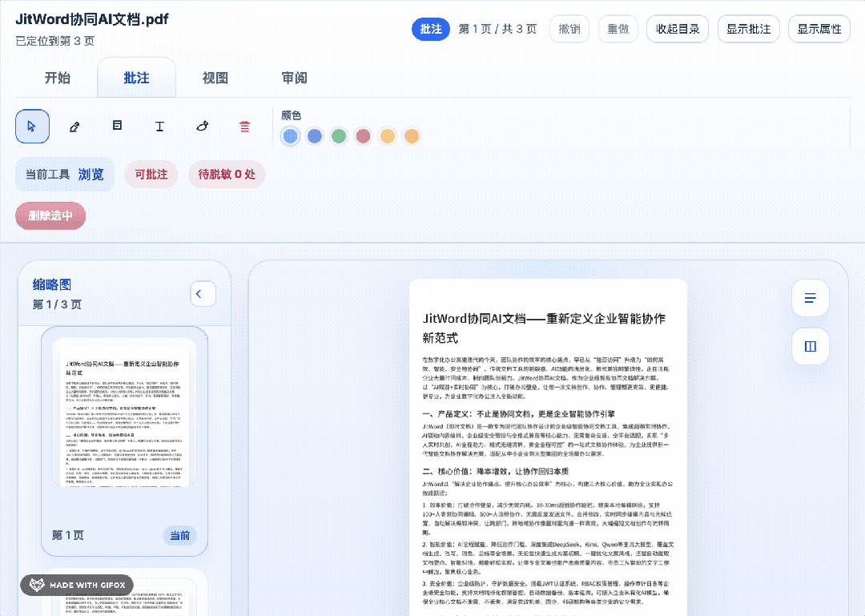Toggle 显示批注 annotations panel
The image size is (865, 616).
coord(749,30)
